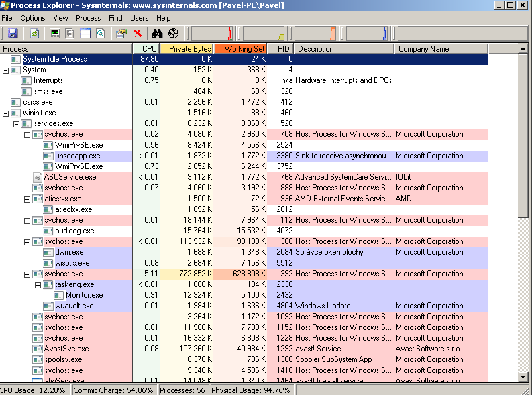Open System Information graph icon
This screenshot has width=532, height=395.
pos(56,33)
